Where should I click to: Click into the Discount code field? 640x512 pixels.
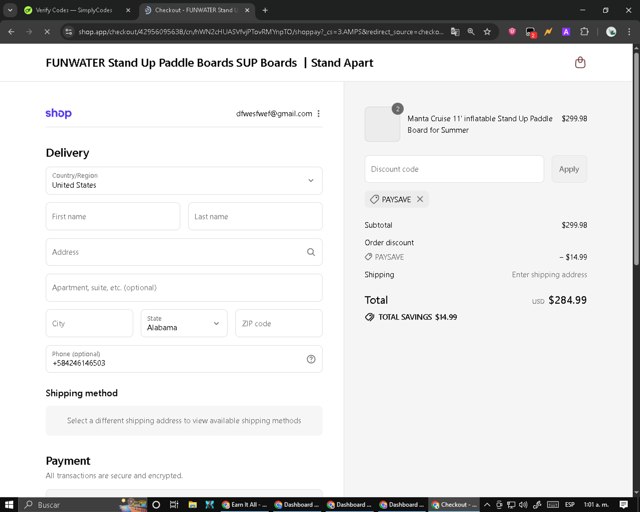454,169
